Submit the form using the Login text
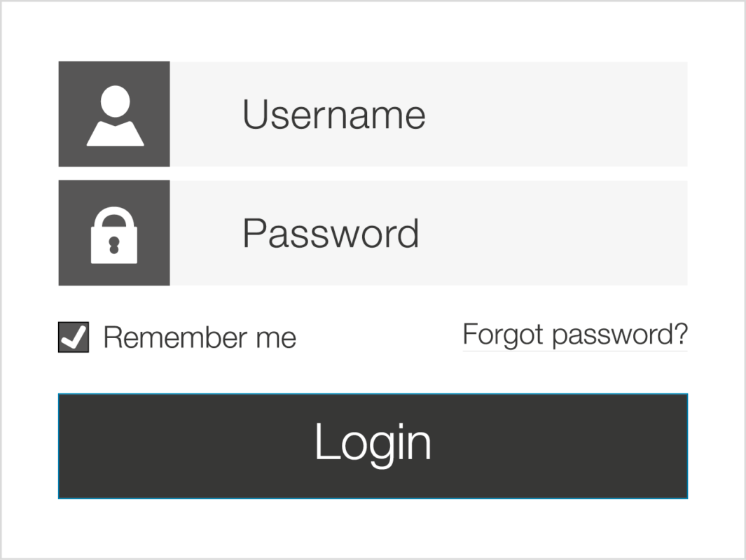This screenshot has height=560, width=746. coord(373,444)
